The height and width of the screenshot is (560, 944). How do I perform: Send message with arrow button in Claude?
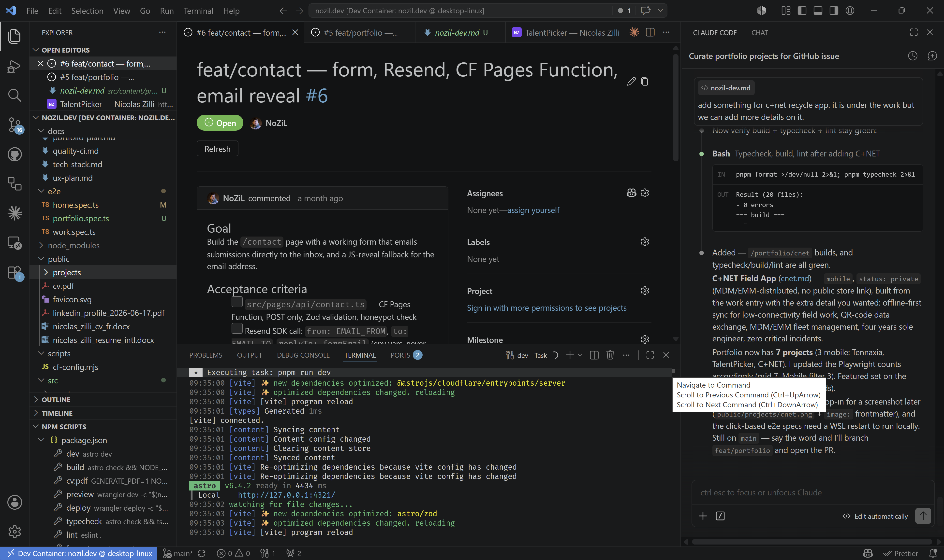(923, 516)
